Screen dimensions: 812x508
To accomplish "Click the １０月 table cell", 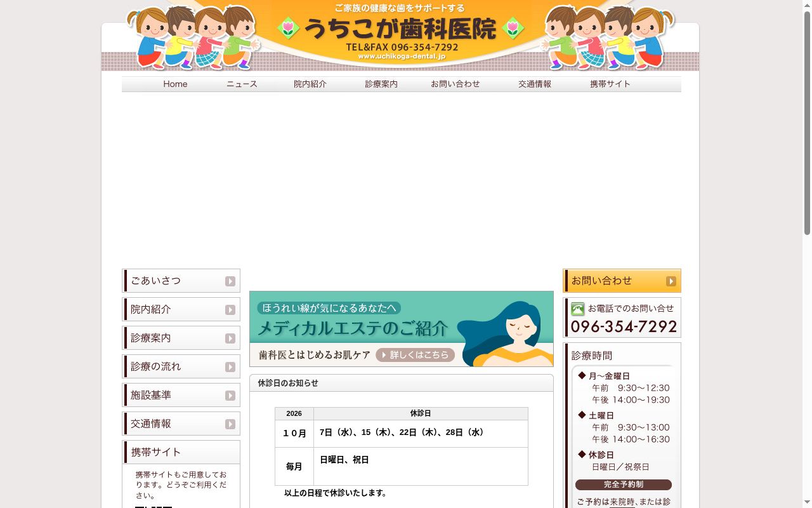I will point(294,434).
